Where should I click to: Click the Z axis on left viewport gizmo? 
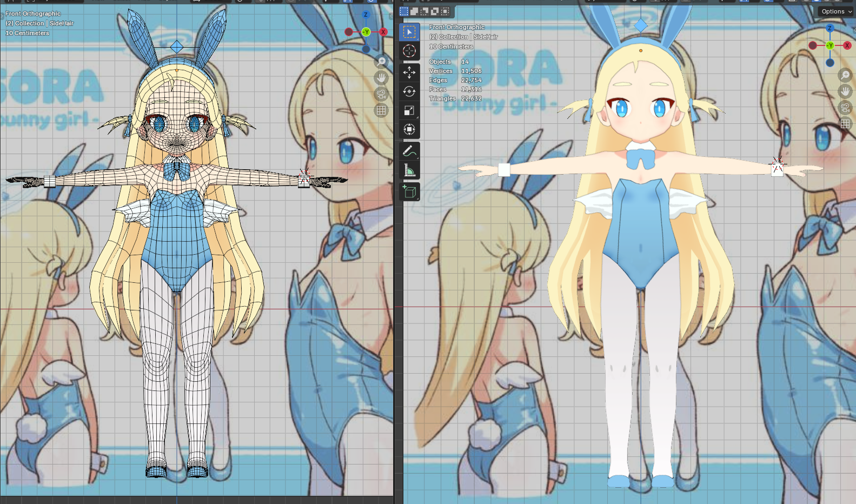[x=366, y=15]
